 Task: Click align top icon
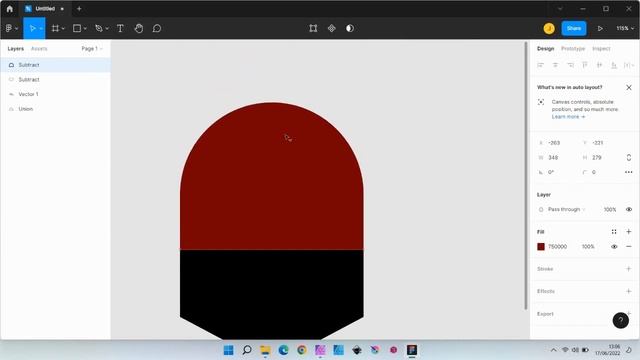[x=584, y=65]
